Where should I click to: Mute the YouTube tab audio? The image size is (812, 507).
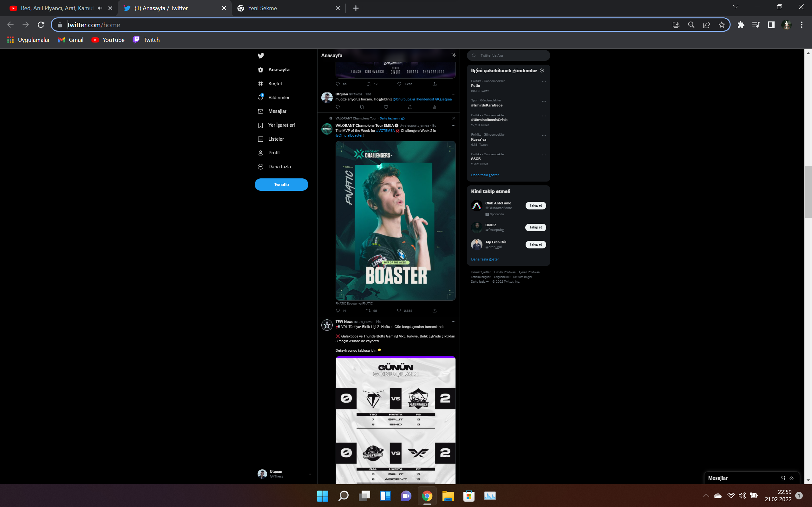(100, 8)
